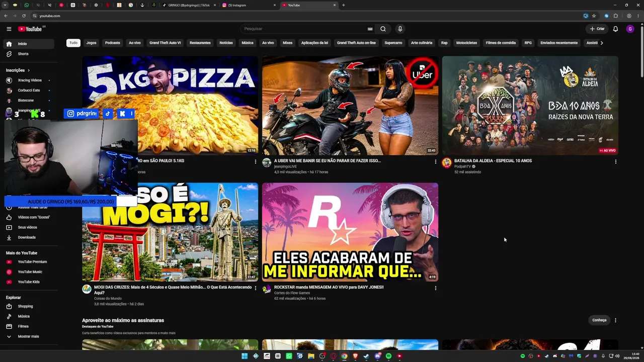Select the Mixes filter chip

tap(287, 43)
